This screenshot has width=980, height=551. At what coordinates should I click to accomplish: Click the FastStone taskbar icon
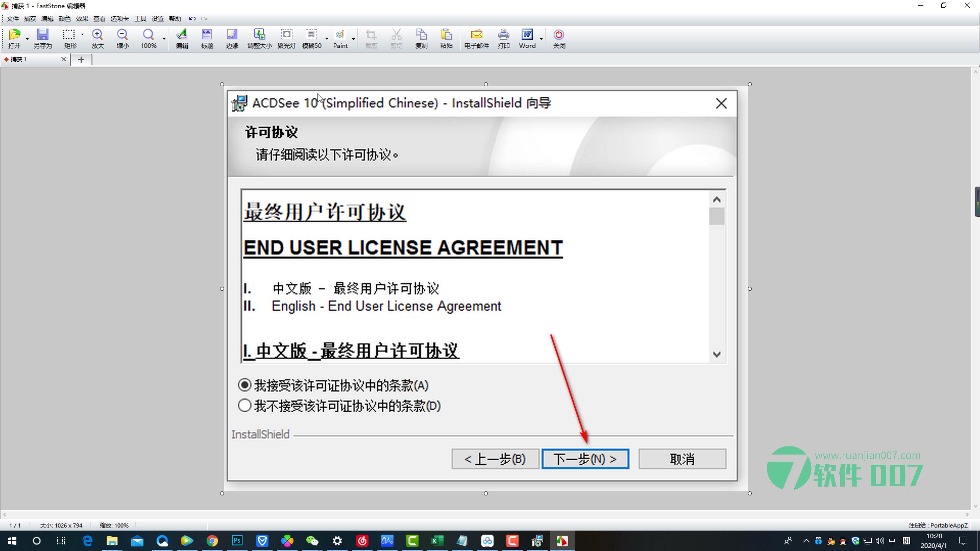coord(563,540)
